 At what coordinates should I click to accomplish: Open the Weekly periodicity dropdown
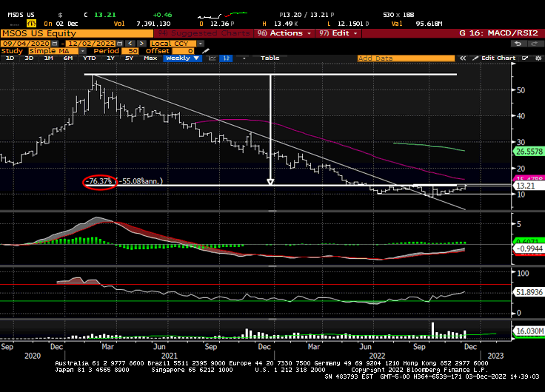tap(182, 58)
